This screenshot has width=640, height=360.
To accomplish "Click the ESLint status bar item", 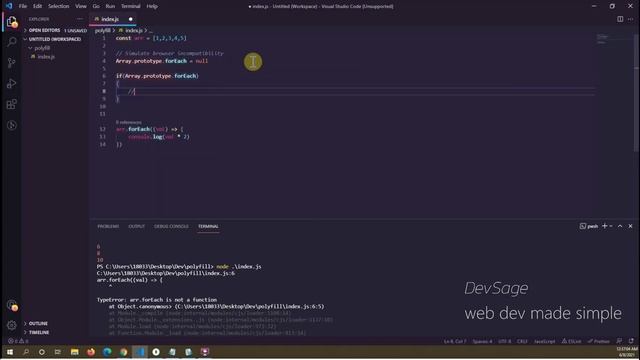I will [571, 341].
